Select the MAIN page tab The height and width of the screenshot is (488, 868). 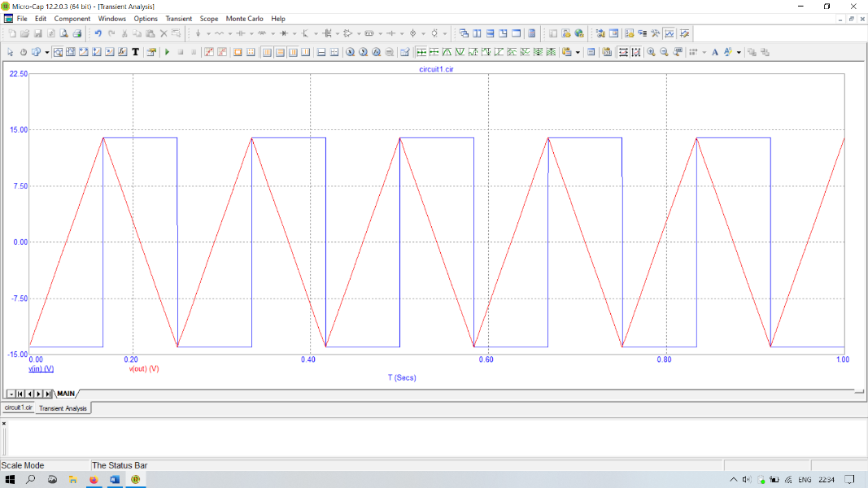[x=66, y=394]
